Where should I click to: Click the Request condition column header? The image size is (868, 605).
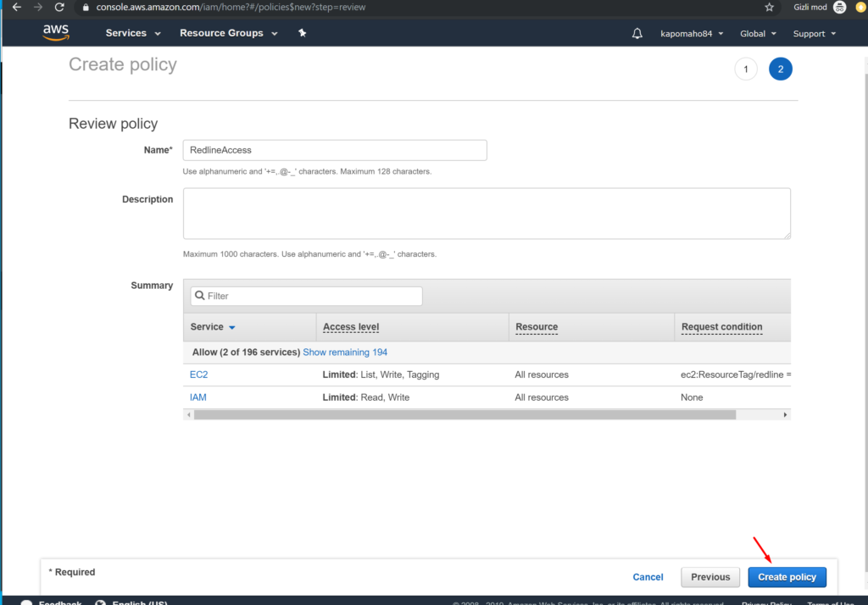[x=721, y=327]
